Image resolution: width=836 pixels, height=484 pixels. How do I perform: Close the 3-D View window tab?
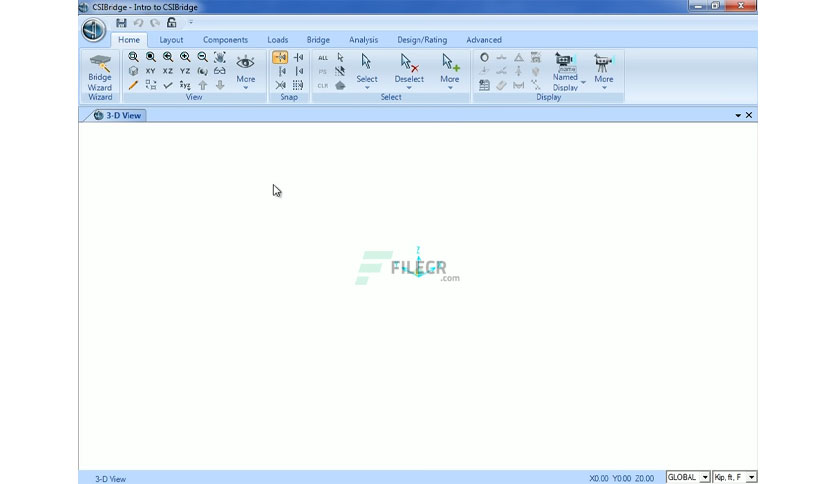click(749, 115)
